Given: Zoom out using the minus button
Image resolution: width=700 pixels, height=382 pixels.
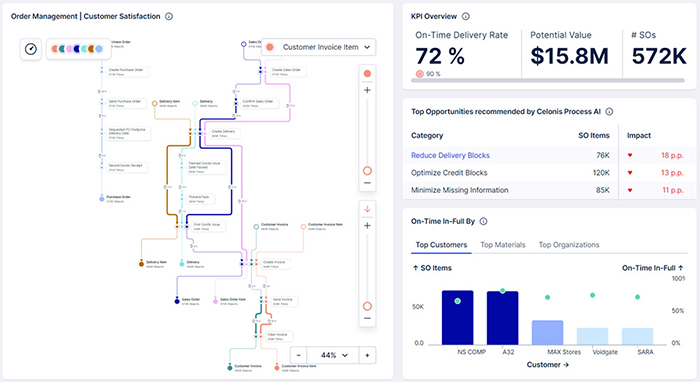Looking at the screenshot, I should click(x=299, y=355).
